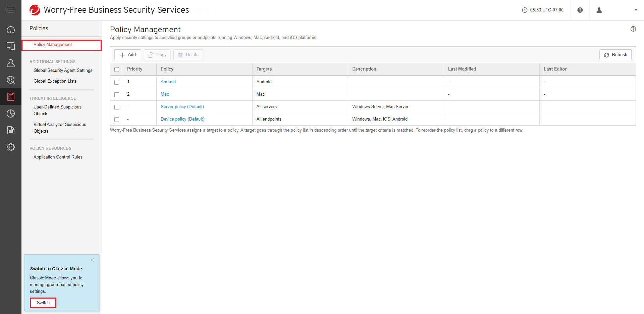Open Application Control Rules page
This screenshot has width=644, height=314.
[x=58, y=157]
